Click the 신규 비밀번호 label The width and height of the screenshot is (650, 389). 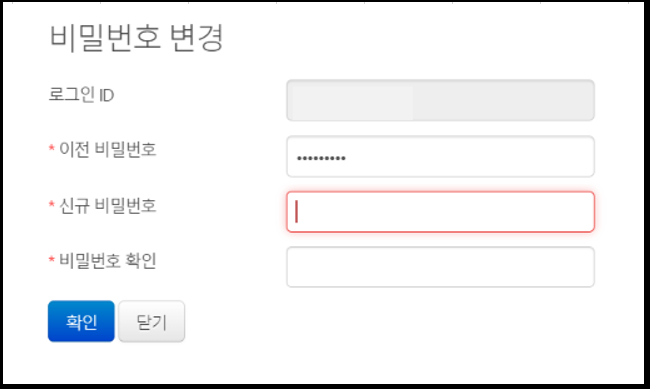[108, 205]
